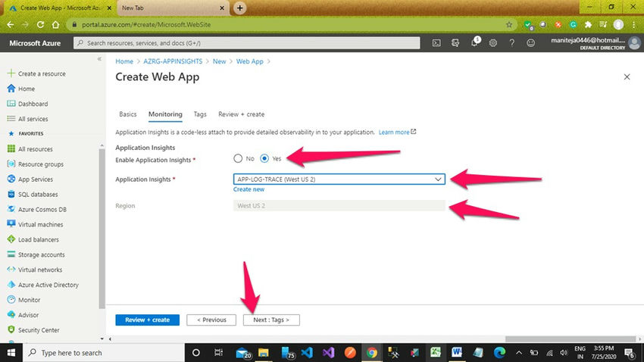Show hidden system tray icons
The image size is (644, 362).
519,353
